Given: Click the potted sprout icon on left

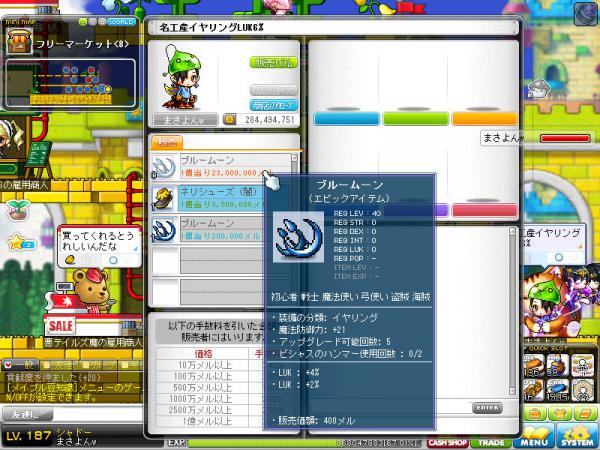Looking at the screenshot, I should (x=18, y=209).
